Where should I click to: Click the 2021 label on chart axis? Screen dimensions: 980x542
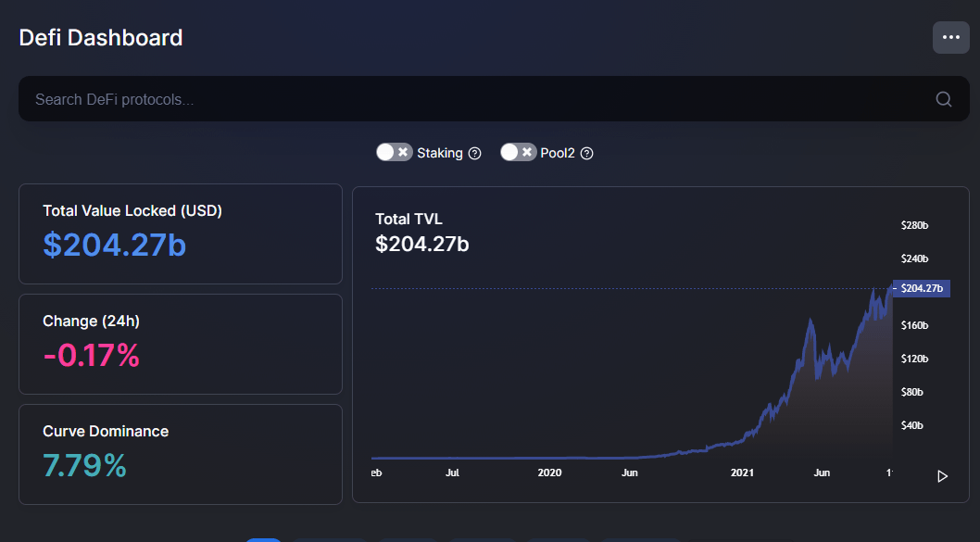742,473
